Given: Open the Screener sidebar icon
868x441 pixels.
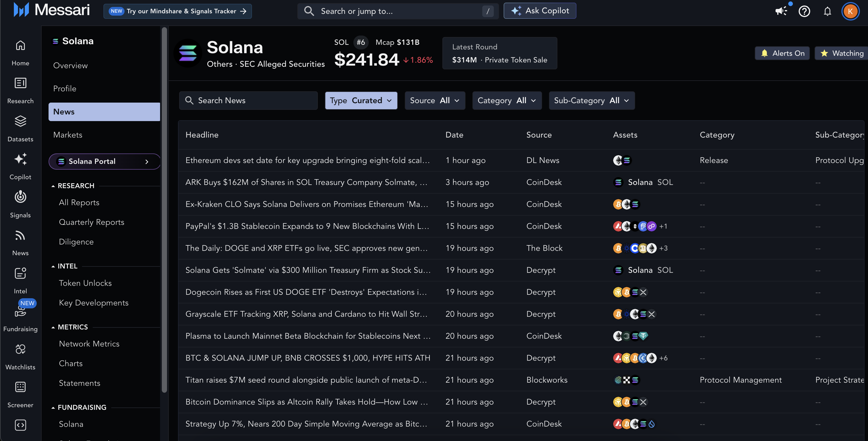Looking at the screenshot, I should coord(20,387).
